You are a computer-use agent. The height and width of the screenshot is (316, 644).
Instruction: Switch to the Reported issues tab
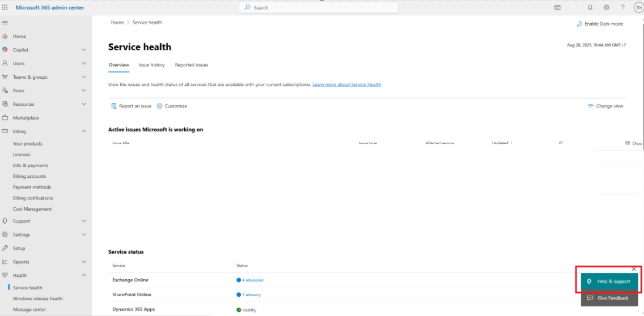[192, 65]
